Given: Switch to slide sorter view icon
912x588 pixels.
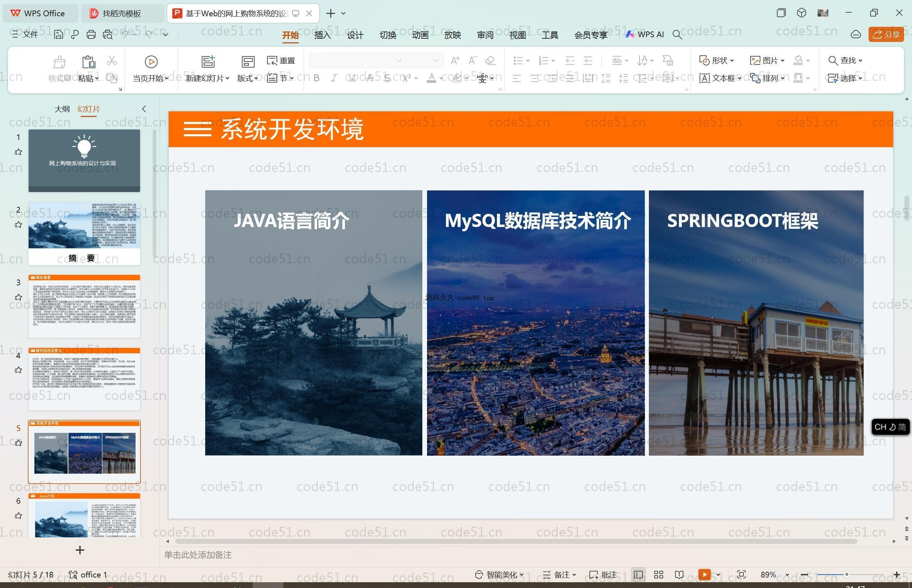Looking at the screenshot, I should click(658, 574).
